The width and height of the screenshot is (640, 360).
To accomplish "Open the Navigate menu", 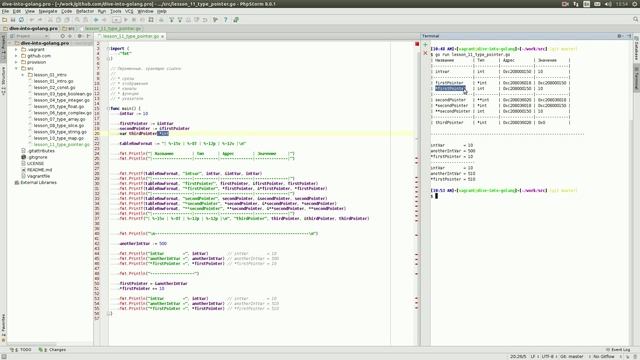I will click(48, 11).
